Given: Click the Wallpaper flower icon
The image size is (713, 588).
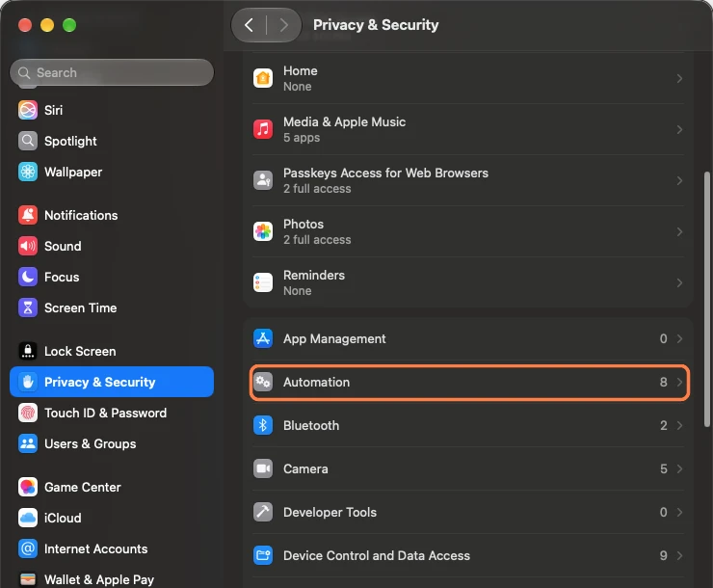Looking at the screenshot, I should pyautogui.click(x=28, y=172).
